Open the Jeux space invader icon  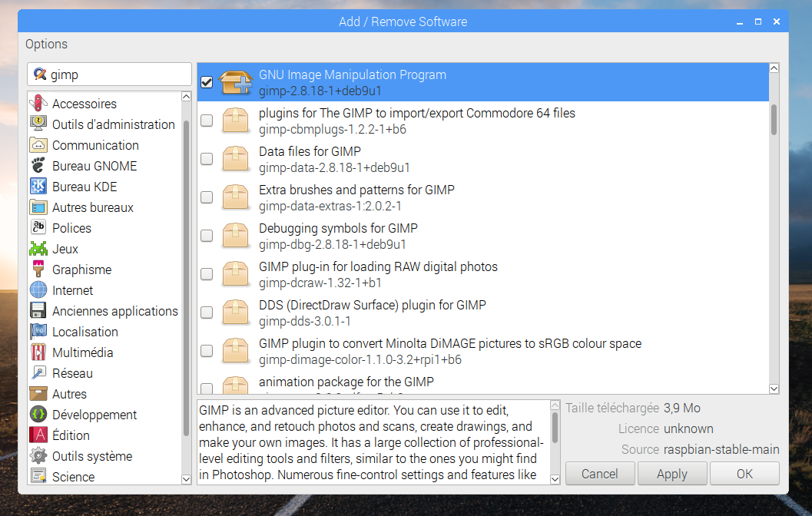click(x=38, y=249)
